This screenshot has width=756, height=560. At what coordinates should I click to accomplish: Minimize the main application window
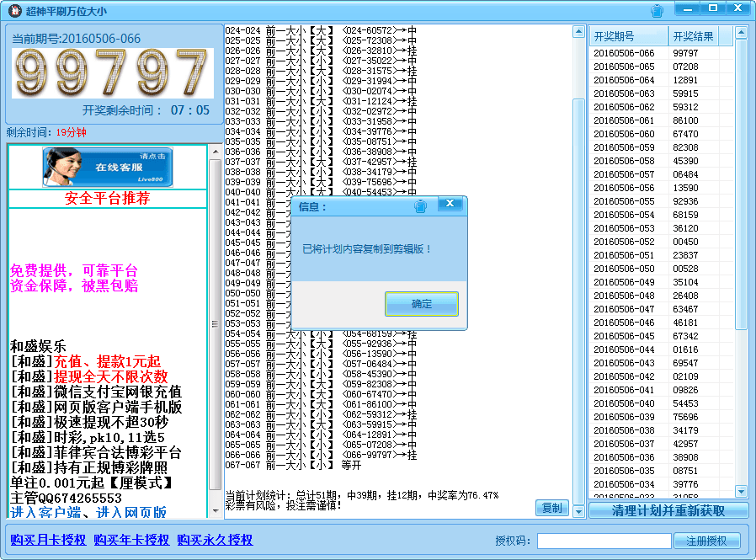689,8
